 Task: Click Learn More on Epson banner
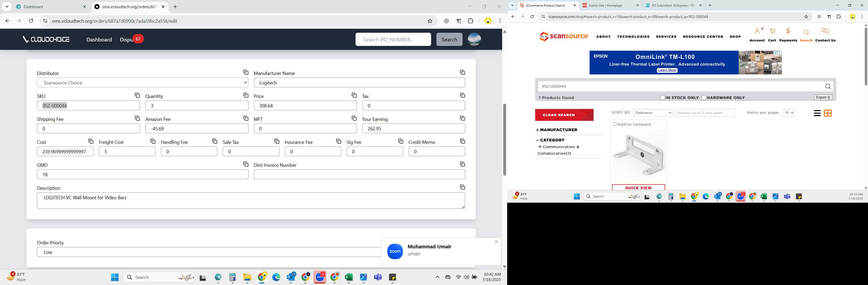pos(667,70)
